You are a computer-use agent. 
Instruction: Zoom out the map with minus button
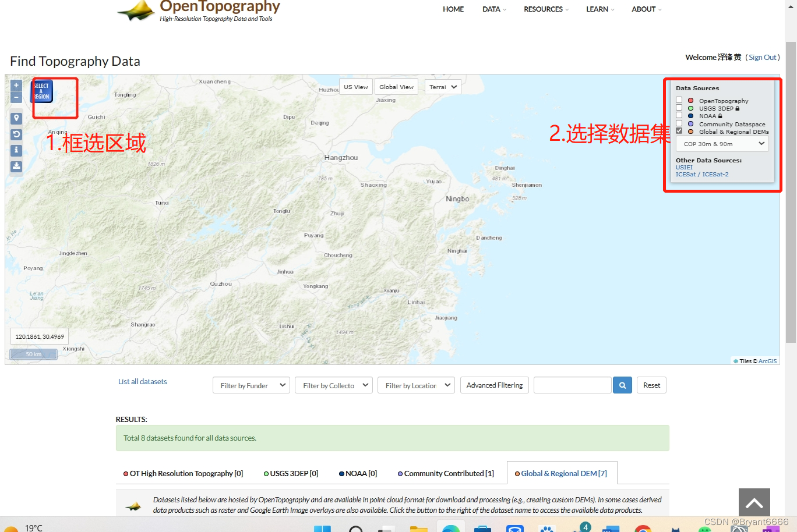pos(16,97)
